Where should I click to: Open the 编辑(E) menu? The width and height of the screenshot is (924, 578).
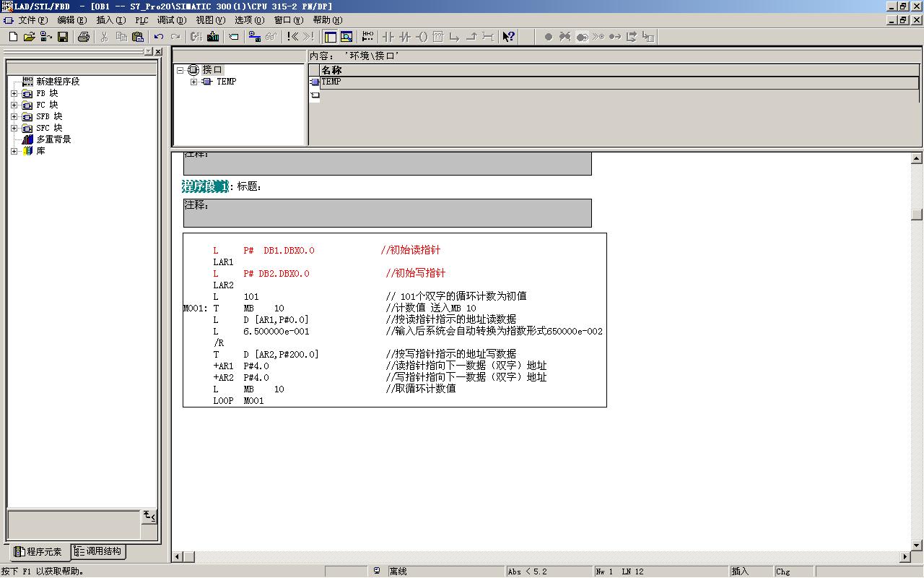71,20
